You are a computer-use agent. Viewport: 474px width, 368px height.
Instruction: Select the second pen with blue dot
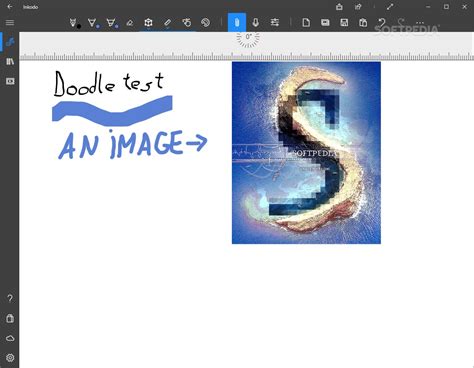[x=93, y=23]
